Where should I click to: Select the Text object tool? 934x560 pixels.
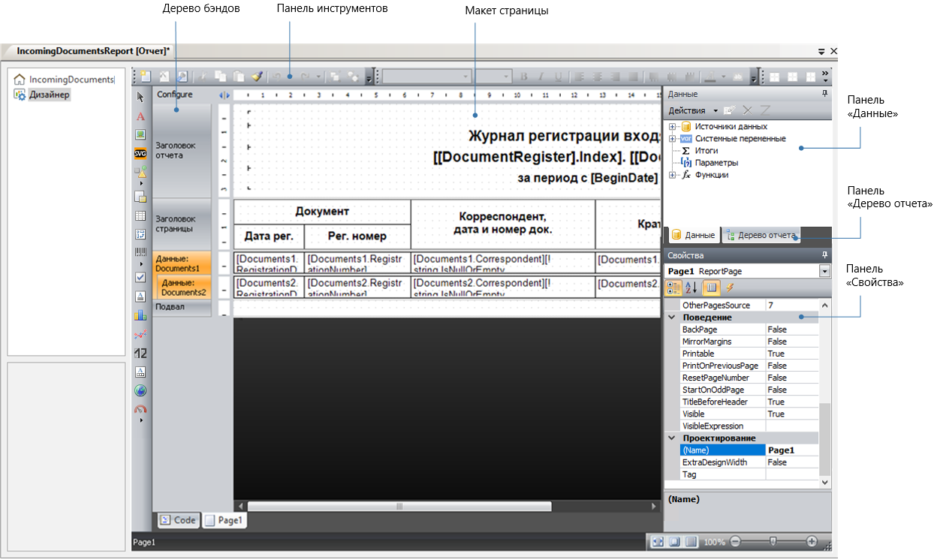[140, 116]
